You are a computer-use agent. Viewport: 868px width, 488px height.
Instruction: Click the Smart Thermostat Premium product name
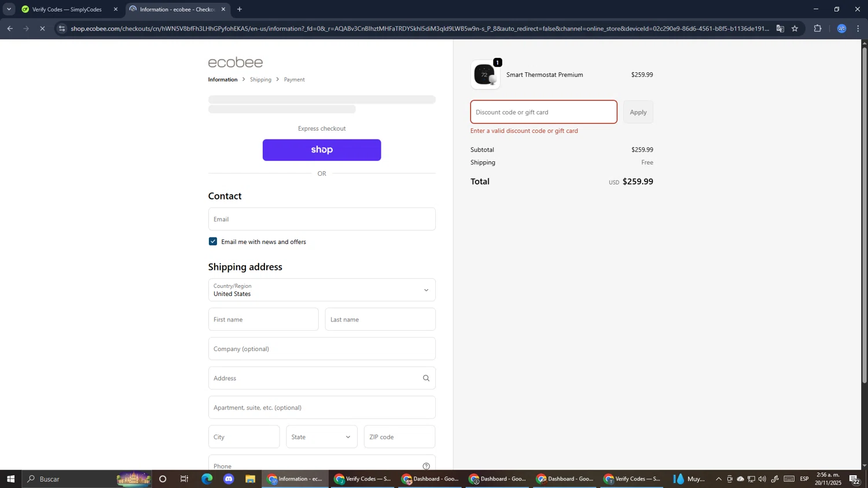[545, 75]
